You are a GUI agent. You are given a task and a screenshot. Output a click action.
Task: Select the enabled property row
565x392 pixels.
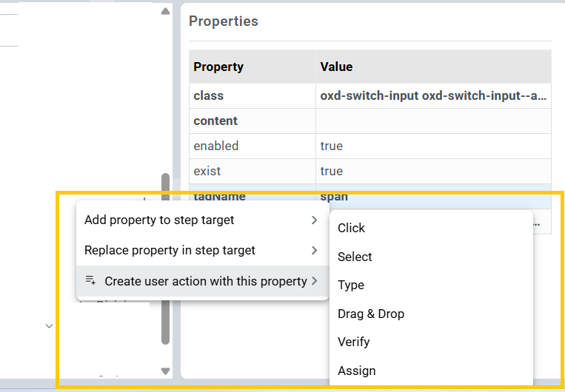(x=216, y=146)
